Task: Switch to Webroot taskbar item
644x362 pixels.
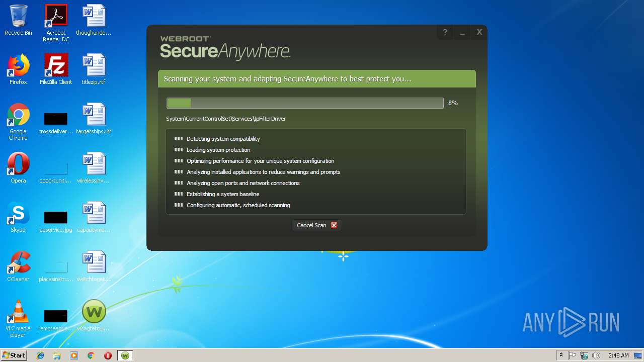Action: coord(125,355)
